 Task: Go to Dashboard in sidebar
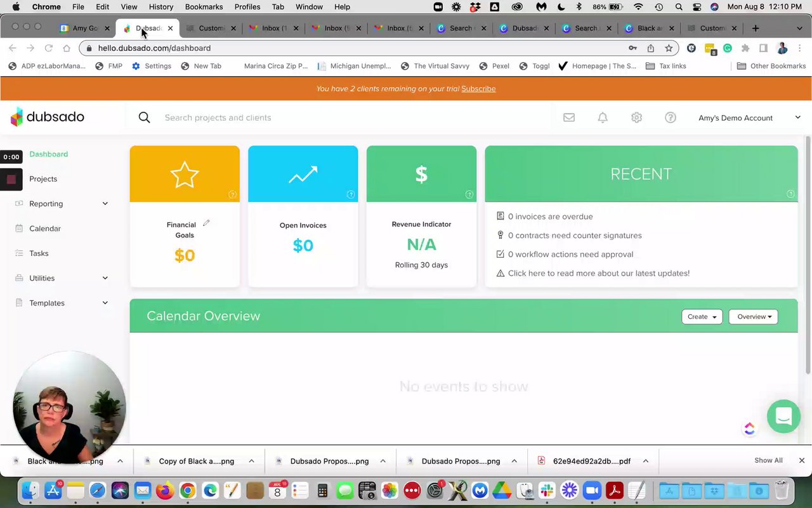[x=48, y=154]
